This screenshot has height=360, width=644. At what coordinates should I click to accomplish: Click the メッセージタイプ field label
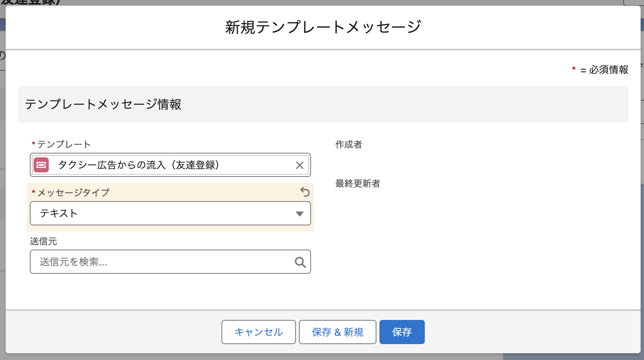pos(73,192)
